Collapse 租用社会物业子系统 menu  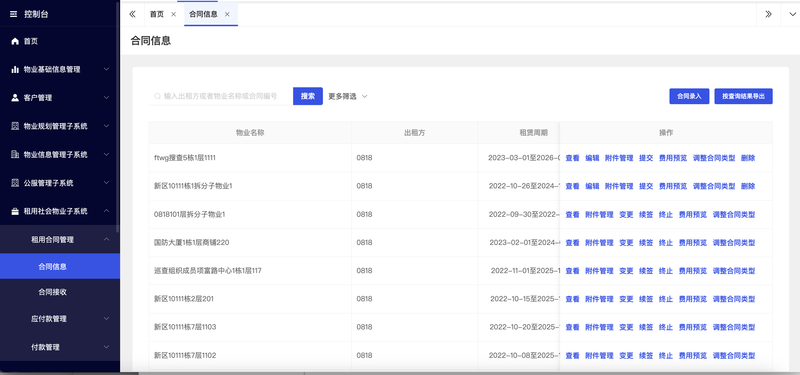tap(107, 211)
